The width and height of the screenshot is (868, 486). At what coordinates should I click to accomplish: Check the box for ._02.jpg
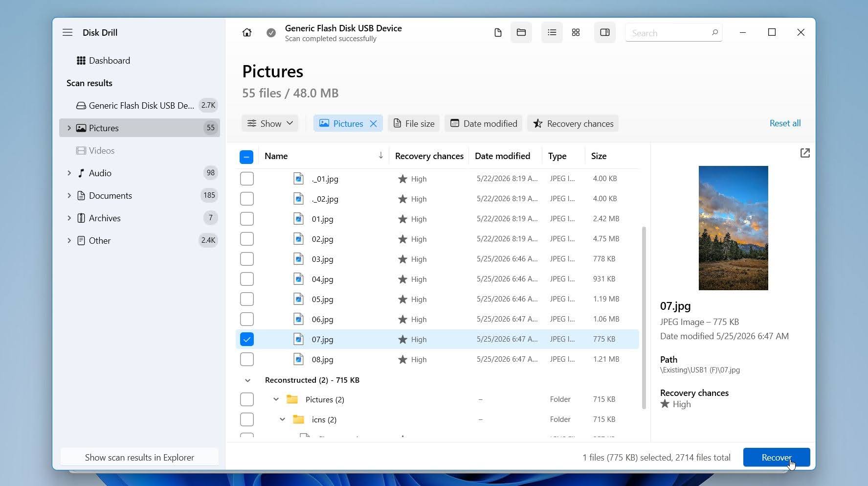coord(247,199)
